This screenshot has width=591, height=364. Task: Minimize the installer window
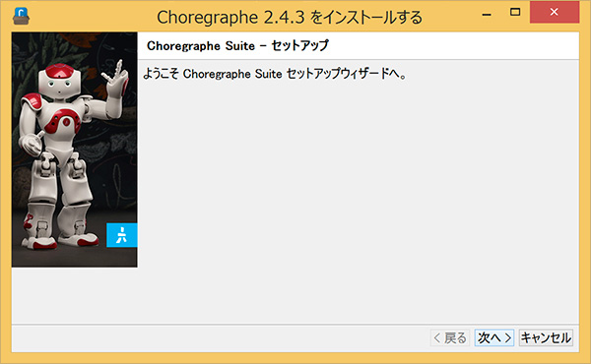pyautogui.click(x=487, y=15)
